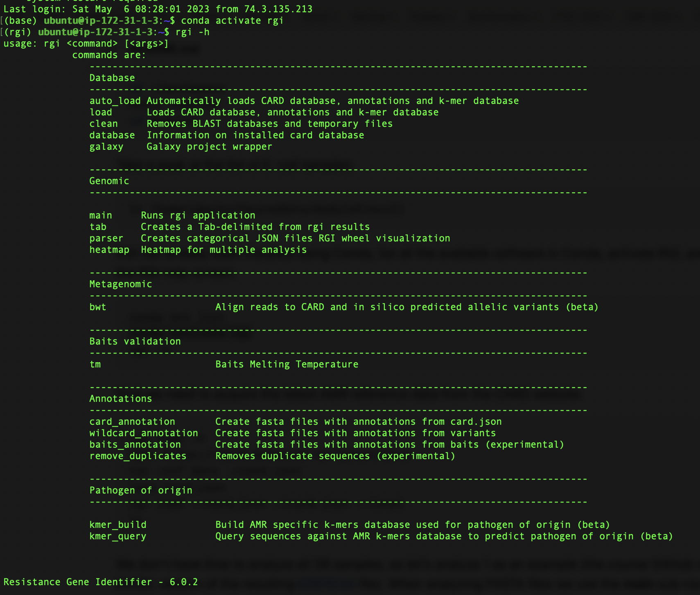Click the 'rgi -h' command text
The height and width of the screenshot is (595, 700).
(x=192, y=32)
